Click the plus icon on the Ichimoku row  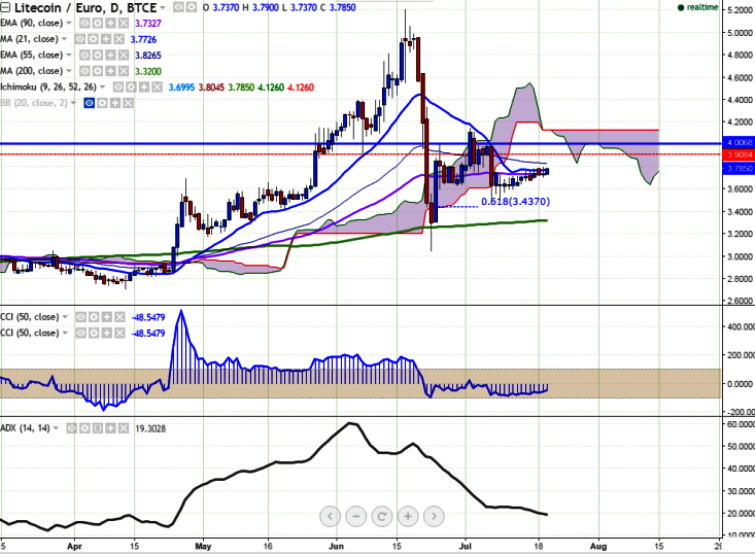click(144, 87)
